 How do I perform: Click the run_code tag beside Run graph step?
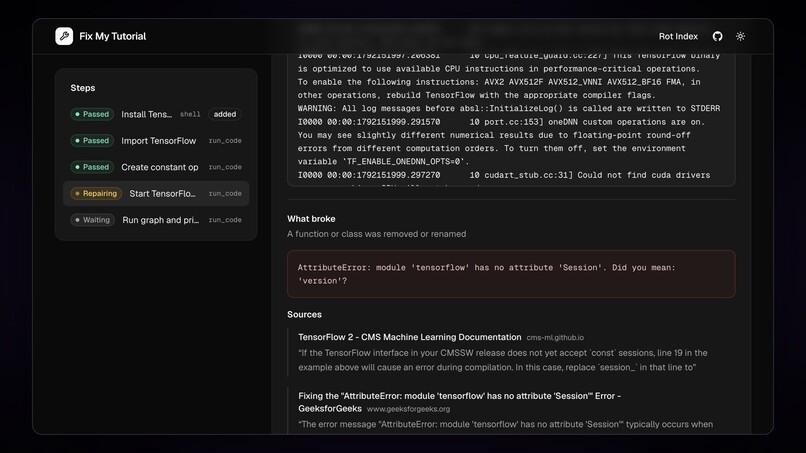[225, 220]
